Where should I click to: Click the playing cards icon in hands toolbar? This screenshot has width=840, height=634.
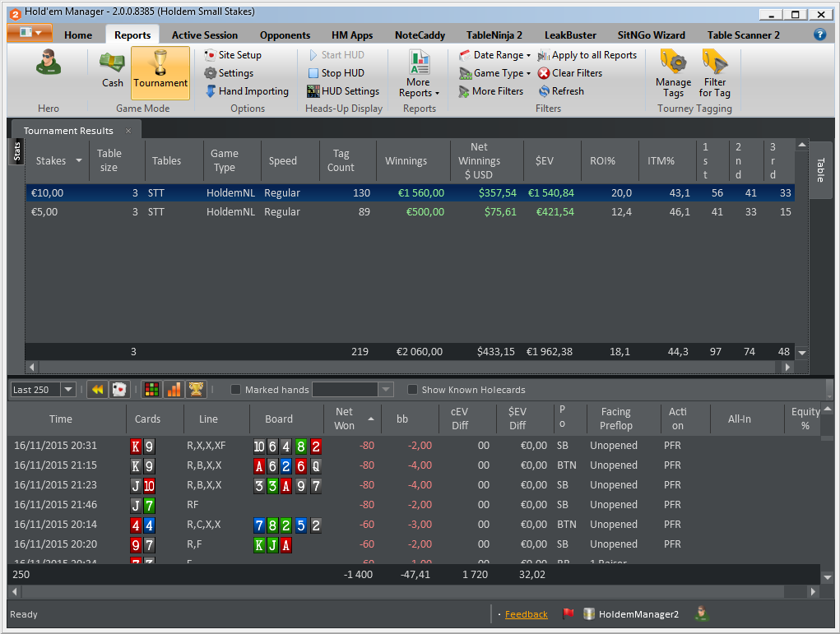pos(119,390)
